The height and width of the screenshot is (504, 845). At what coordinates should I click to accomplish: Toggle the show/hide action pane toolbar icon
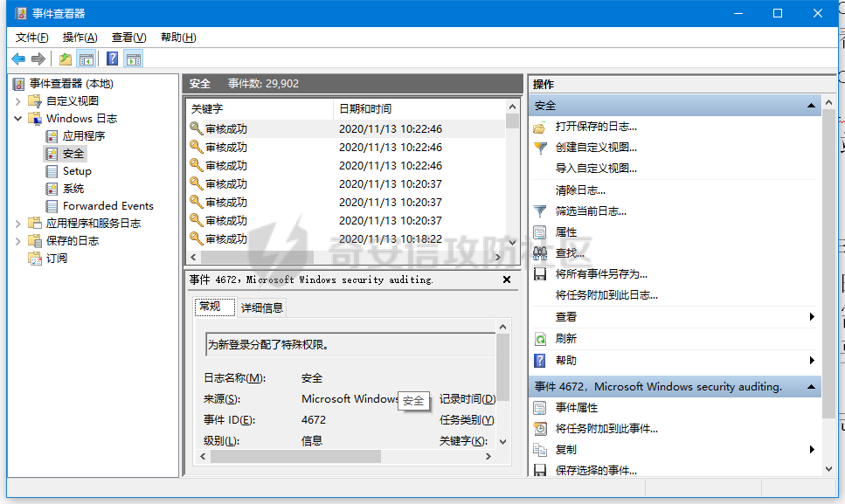coord(134,59)
